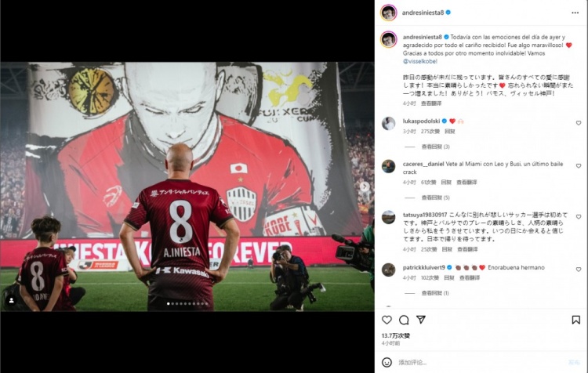
Task: Open the comment bubble icon
Action: pos(404,320)
